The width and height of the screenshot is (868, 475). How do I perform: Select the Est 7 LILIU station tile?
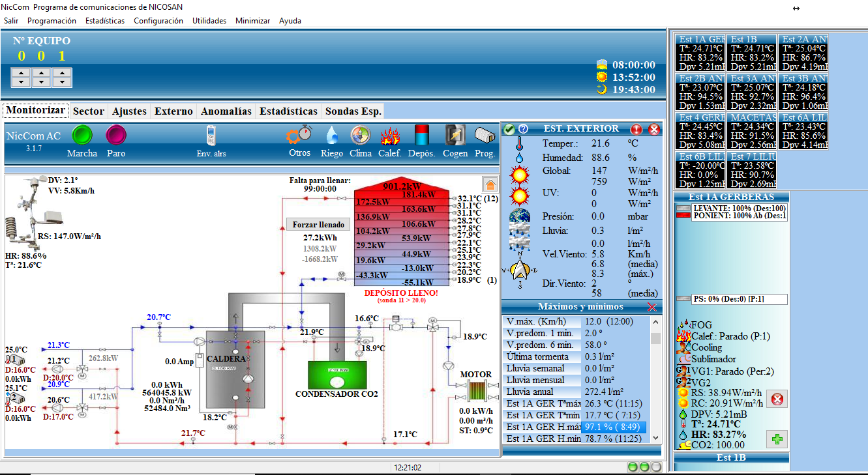pos(752,171)
